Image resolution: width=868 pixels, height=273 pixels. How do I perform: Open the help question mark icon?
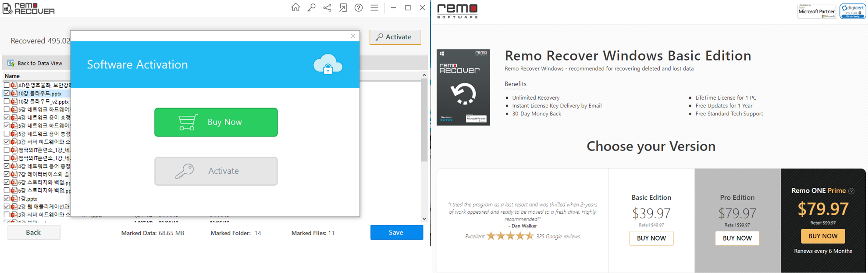(359, 7)
